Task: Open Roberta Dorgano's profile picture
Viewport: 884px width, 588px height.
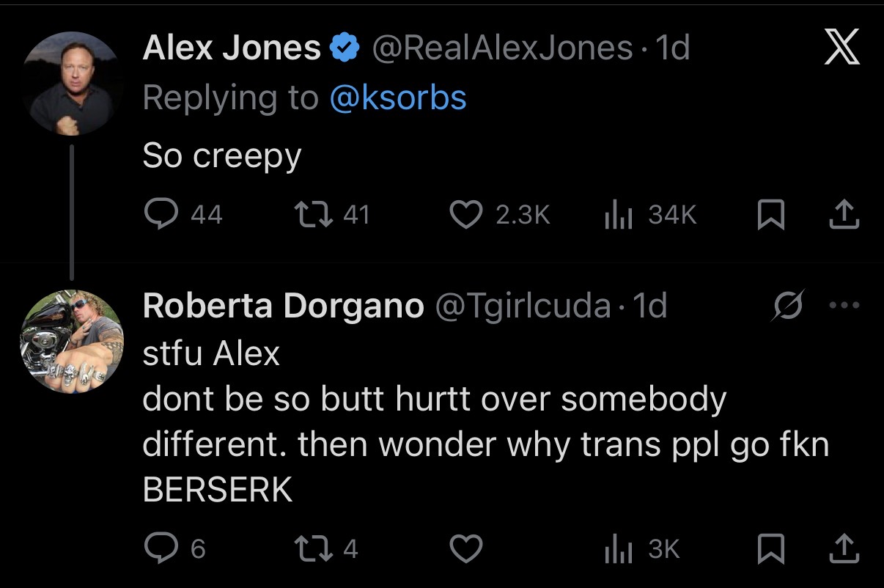Action: tap(71, 342)
